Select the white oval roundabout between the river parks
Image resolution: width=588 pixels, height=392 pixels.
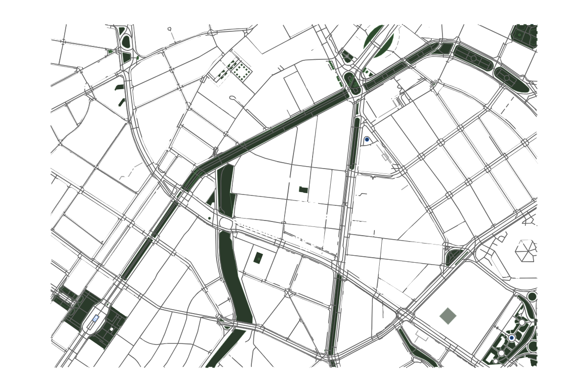(x=226, y=223)
